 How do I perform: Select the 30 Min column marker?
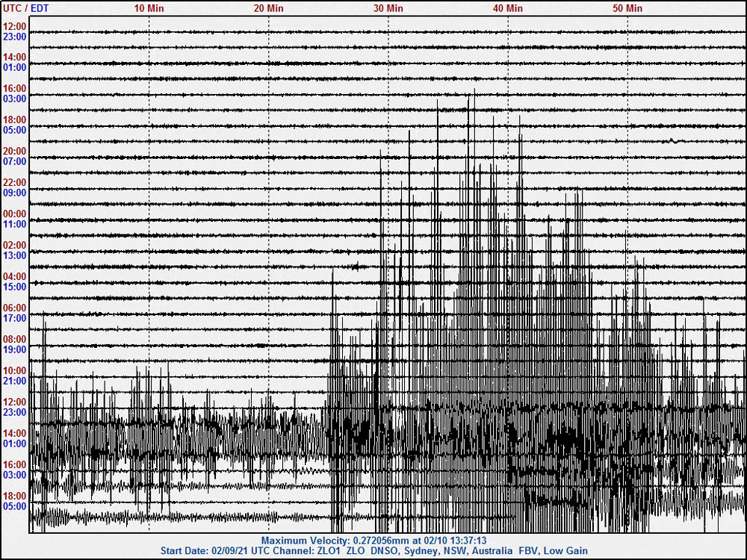385,8
